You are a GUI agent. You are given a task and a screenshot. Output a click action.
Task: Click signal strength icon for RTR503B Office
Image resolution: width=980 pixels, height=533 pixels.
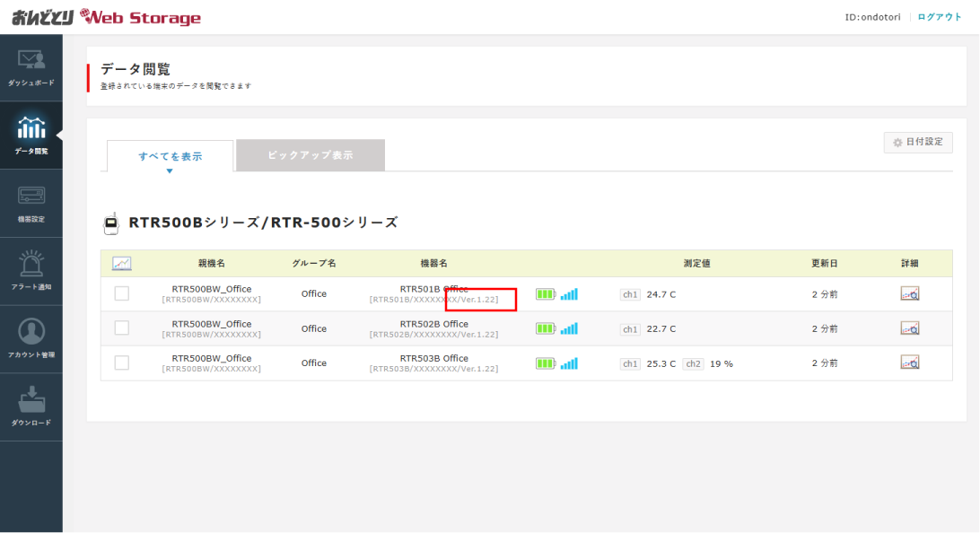click(x=569, y=363)
